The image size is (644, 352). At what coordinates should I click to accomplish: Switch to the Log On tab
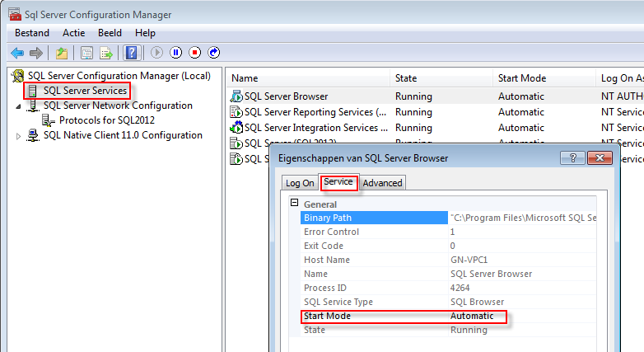tap(300, 183)
